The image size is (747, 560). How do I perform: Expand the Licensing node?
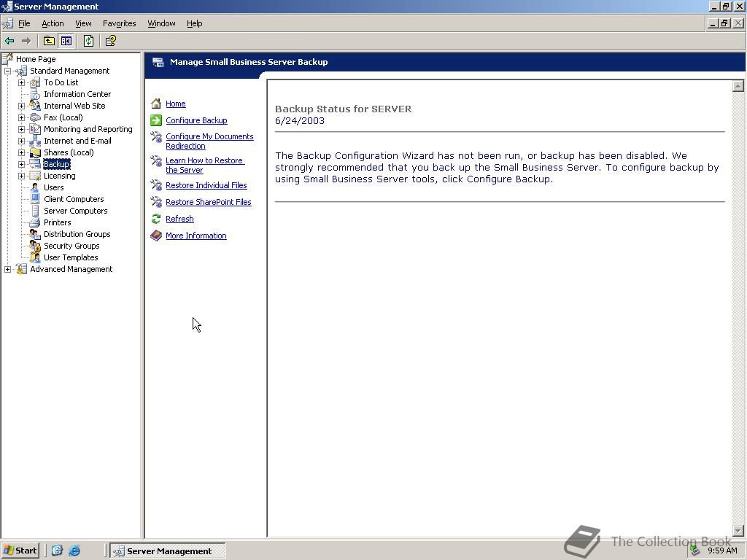21,176
